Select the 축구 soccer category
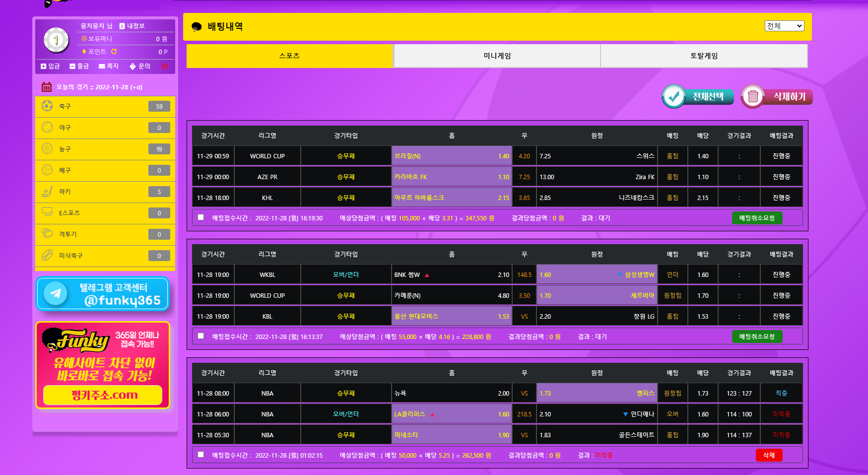 [x=105, y=106]
